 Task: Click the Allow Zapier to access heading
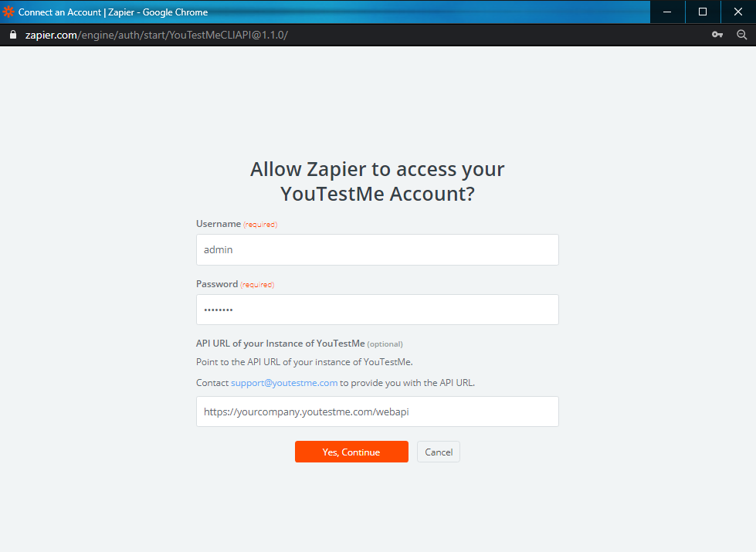[x=377, y=181]
